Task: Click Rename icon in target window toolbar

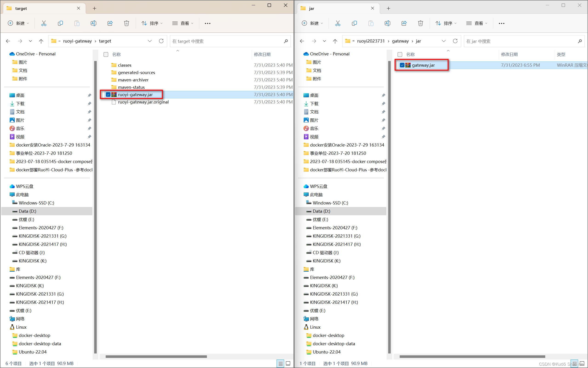Action: point(93,23)
